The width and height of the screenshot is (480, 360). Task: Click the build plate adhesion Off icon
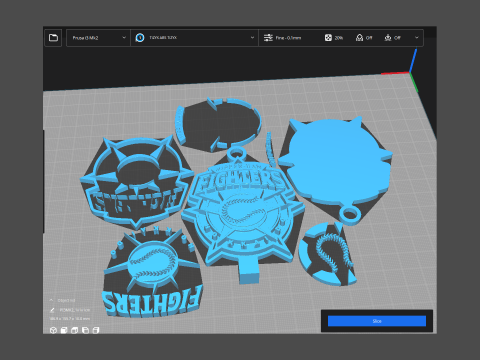388,38
